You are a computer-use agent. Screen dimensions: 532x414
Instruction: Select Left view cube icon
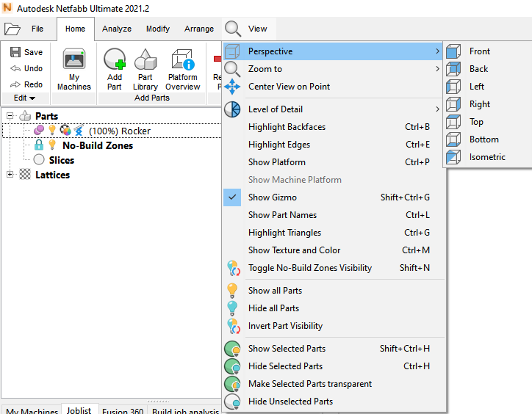coord(453,87)
